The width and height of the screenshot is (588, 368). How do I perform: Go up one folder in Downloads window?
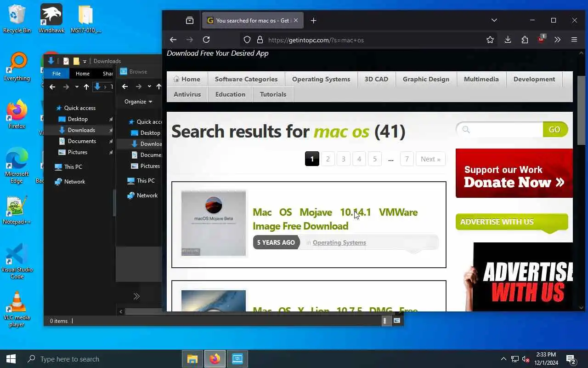(86, 86)
